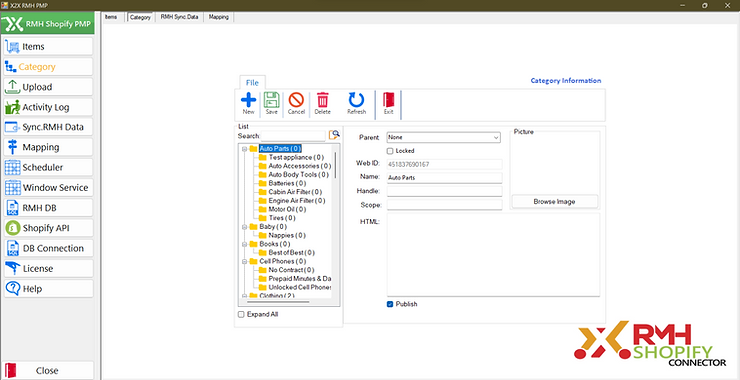Collapse the Auto Parts tree node
Viewport: 740px width, 380px height.
[x=244, y=149]
